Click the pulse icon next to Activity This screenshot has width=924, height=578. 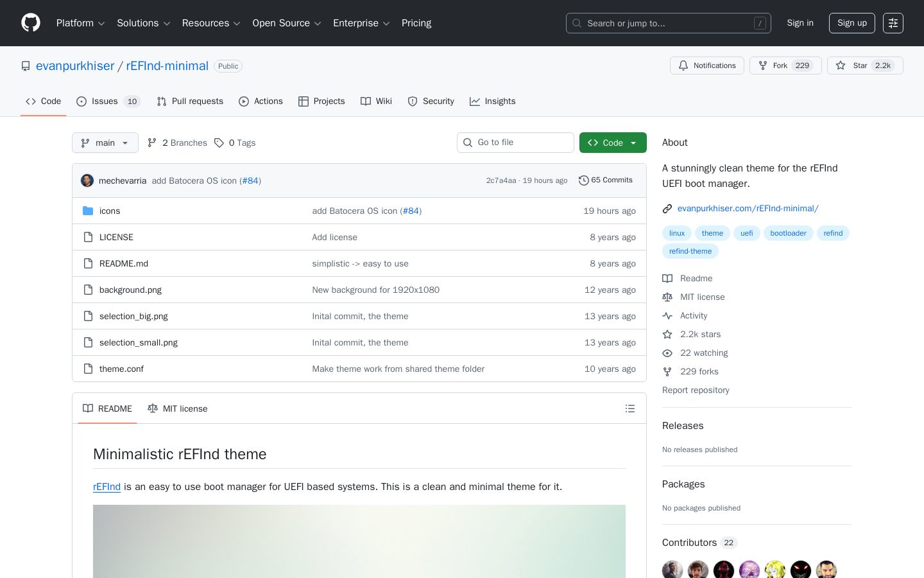tap(667, 315)
